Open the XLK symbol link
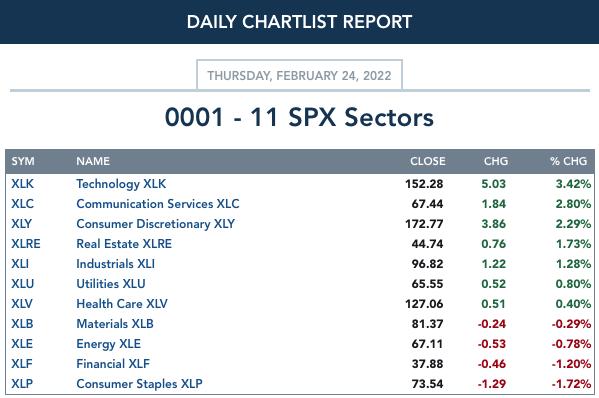The width and height of the screenshot is (599, 398). coord(23,184)
